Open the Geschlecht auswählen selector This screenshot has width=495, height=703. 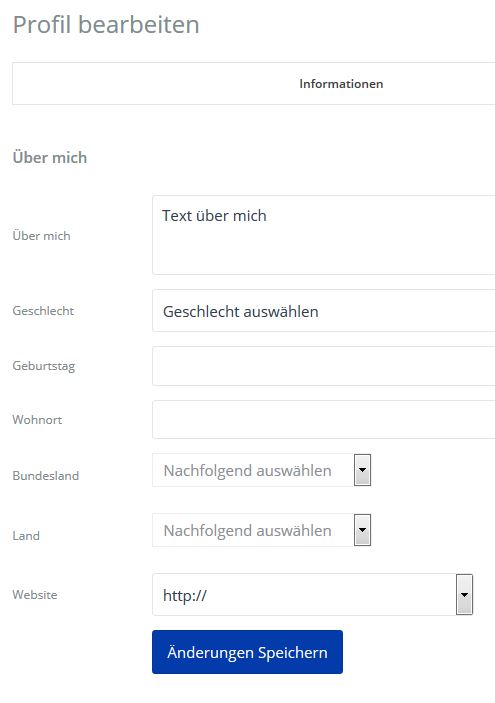324,311
